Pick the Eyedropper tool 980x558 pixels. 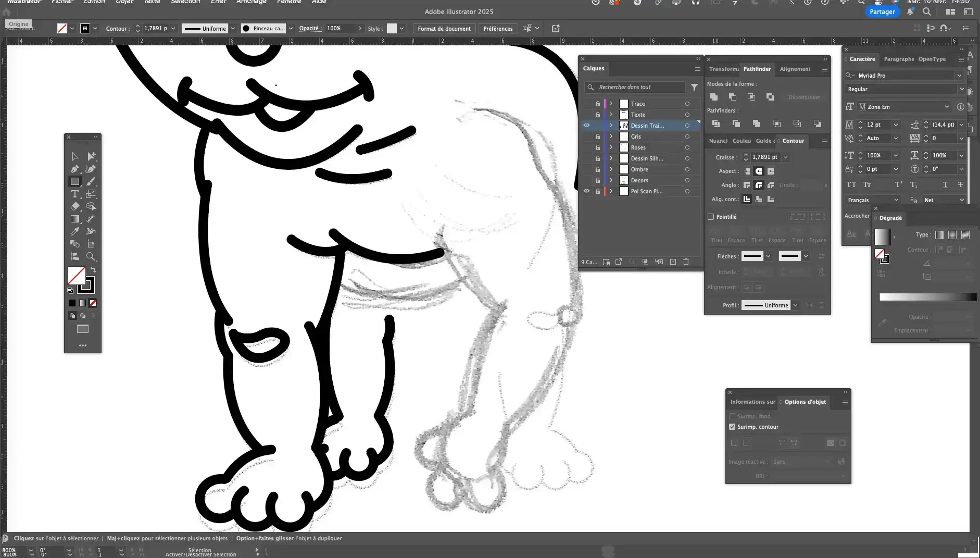click(x=75, y=231)
